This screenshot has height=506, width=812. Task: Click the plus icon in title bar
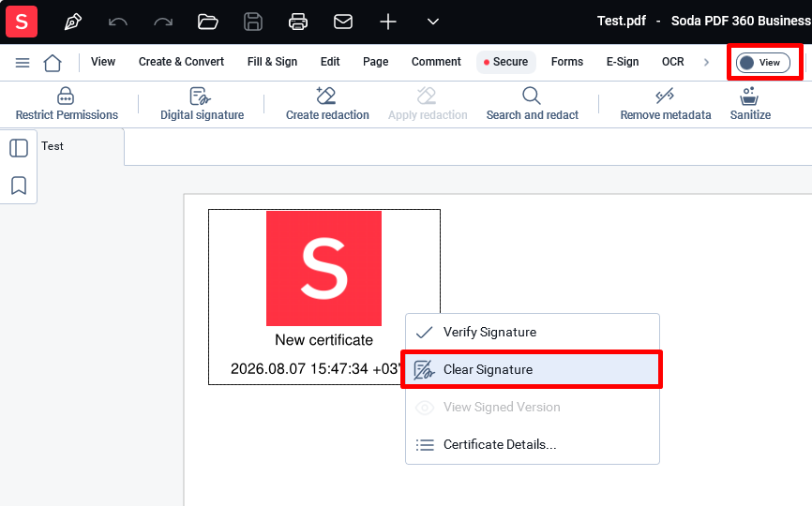[388, 22]
